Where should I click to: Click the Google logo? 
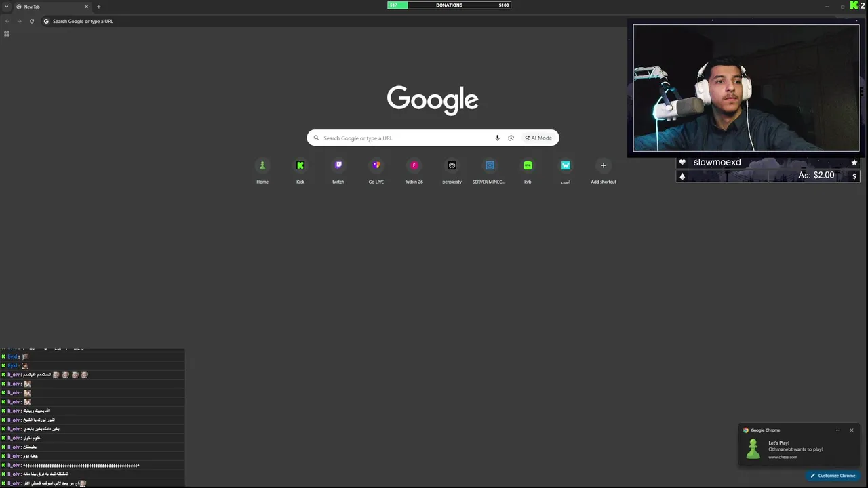[x=433, y=100]
